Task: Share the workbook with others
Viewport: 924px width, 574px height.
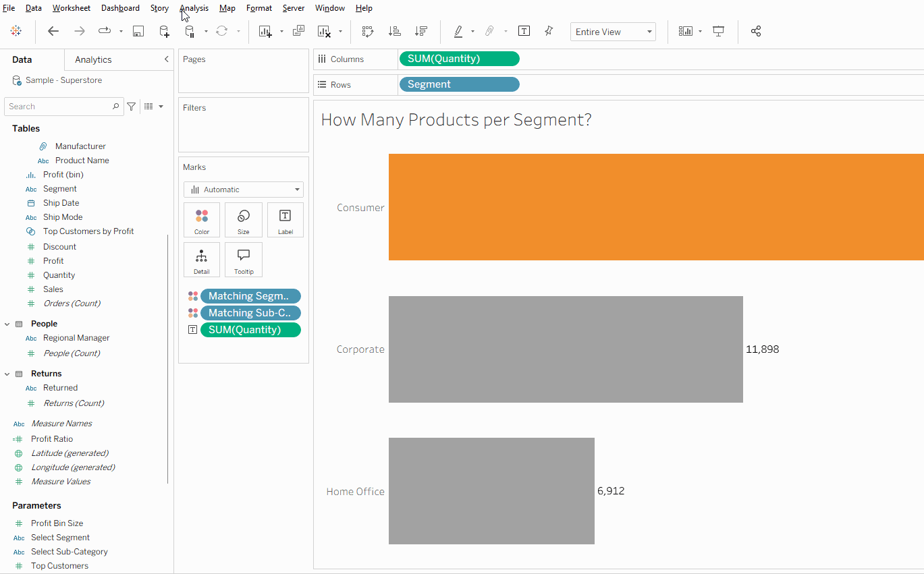Action: click(756, 31)
